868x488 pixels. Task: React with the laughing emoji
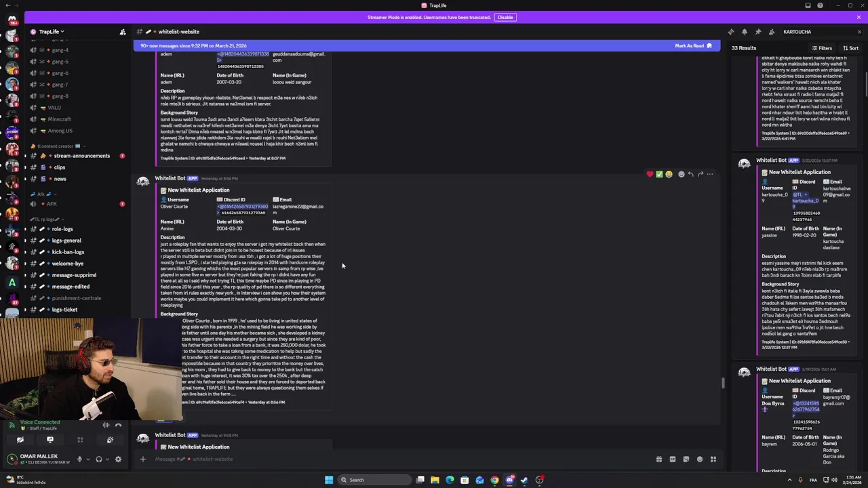click(x=669, y=174)
